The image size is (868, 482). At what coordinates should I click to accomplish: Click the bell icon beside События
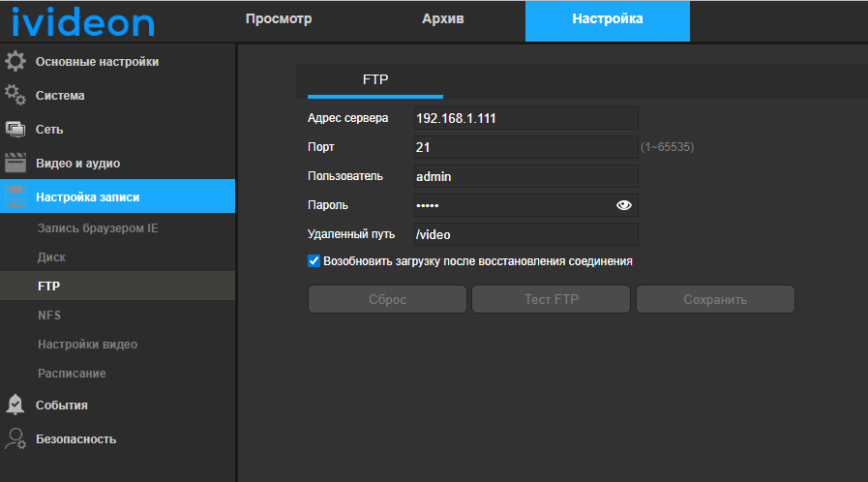pos(15,405)
